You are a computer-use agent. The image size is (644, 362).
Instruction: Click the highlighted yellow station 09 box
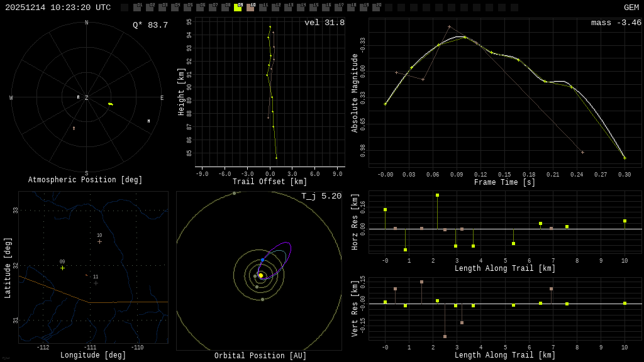pos(238,8)
